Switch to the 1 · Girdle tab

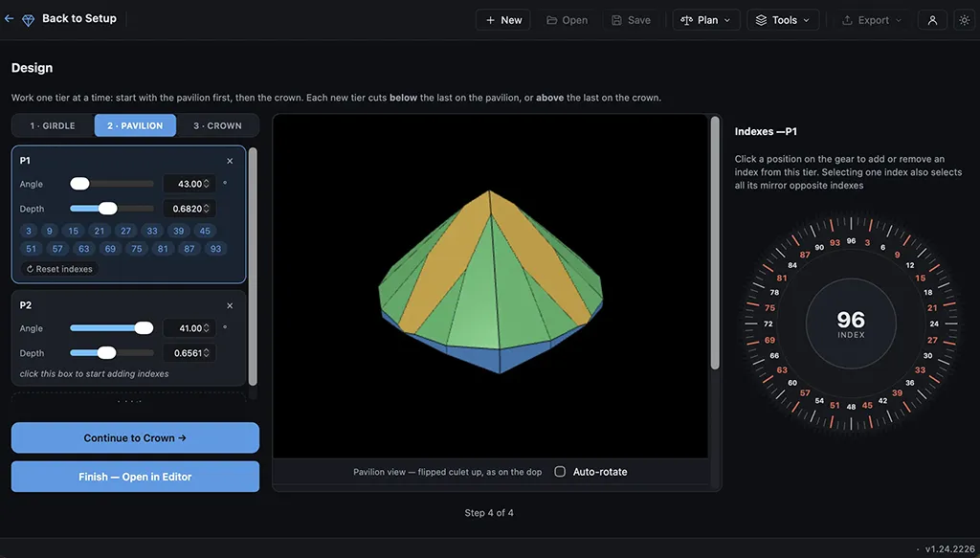click(x=54, y=125)
